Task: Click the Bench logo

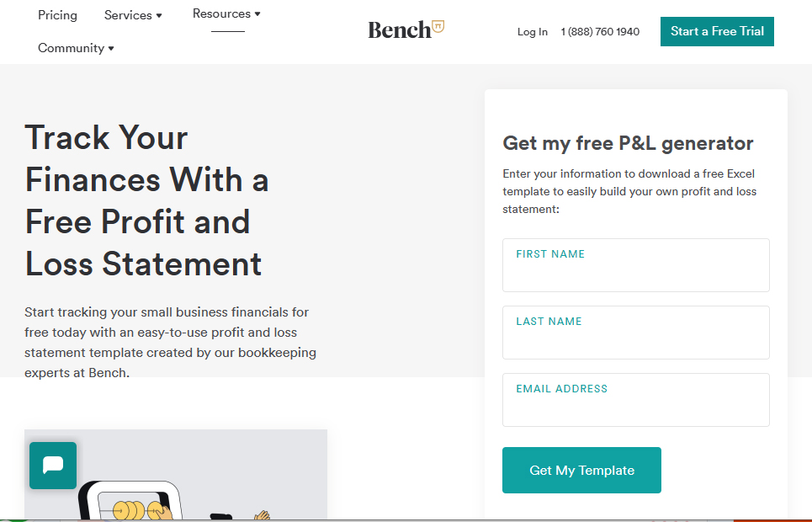Action: pyautogui.click(x=406, y=29)
